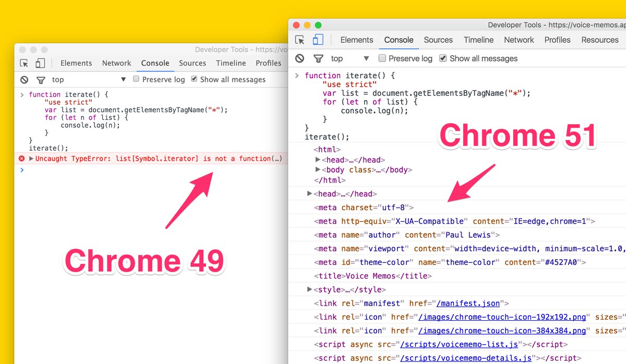Click iterate(); call line in Chrome 49 console
626x364 pixels.
click(x=49, y=148)
